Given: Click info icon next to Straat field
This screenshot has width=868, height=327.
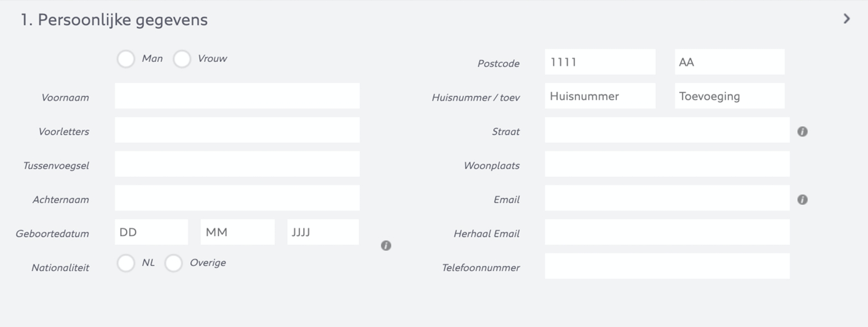Looking at the screenshot, I should (x=802, y=132).
